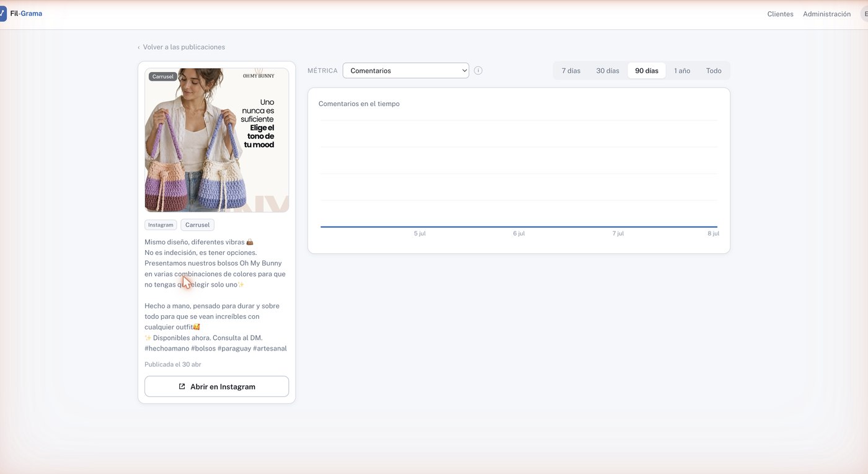Click the blue comments line in chart
The width and height of the screenshot is (868, 474).
[519, 226]
